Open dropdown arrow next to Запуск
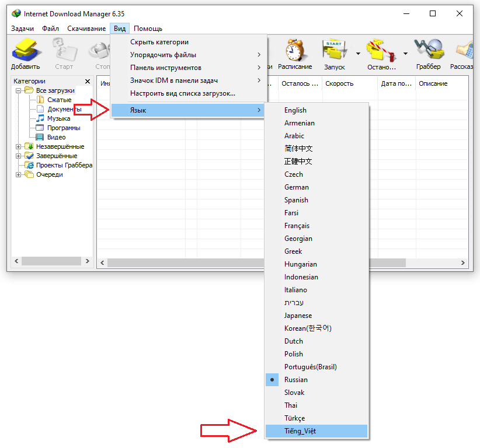 pyautogui.click(x=357, y=54)
